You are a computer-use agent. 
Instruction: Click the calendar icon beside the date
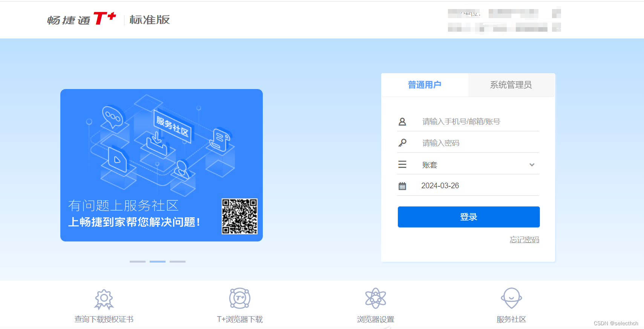pyautogui.click(x=402, y=186)
